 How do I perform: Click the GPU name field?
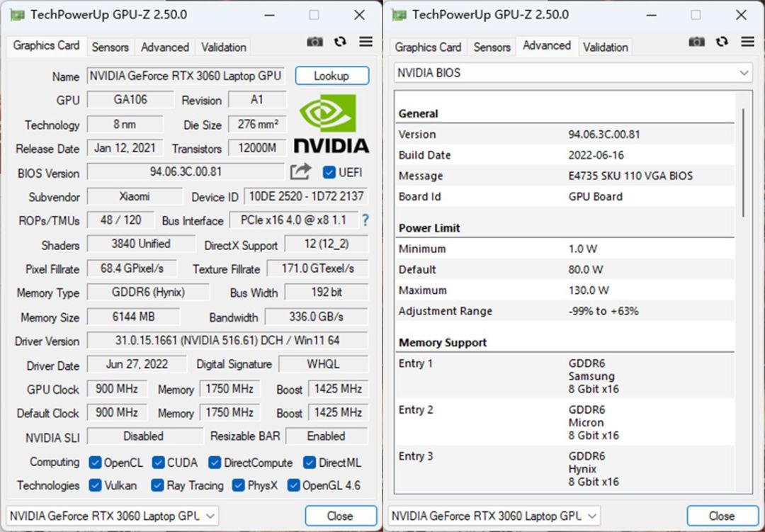tap(186, 76)
